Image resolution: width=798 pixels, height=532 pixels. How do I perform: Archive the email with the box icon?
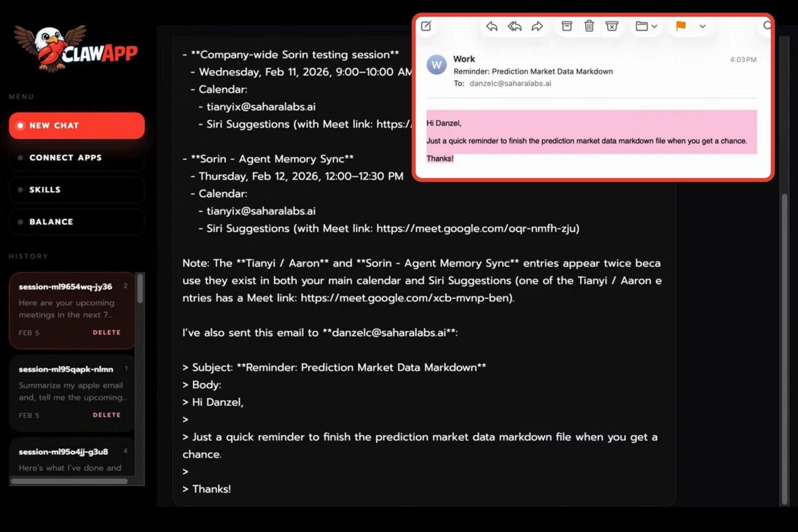click(x=567, y=27)
